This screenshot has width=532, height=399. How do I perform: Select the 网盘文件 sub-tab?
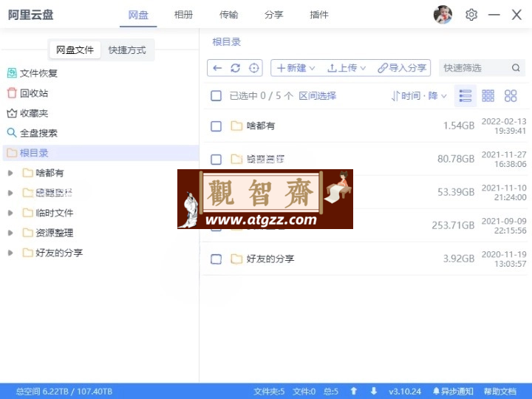(x=75, y=50)
